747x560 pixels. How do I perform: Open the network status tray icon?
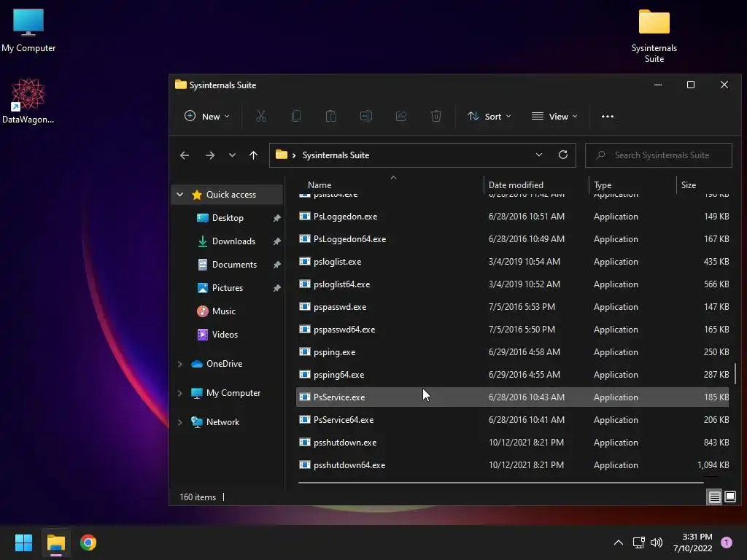638,542
